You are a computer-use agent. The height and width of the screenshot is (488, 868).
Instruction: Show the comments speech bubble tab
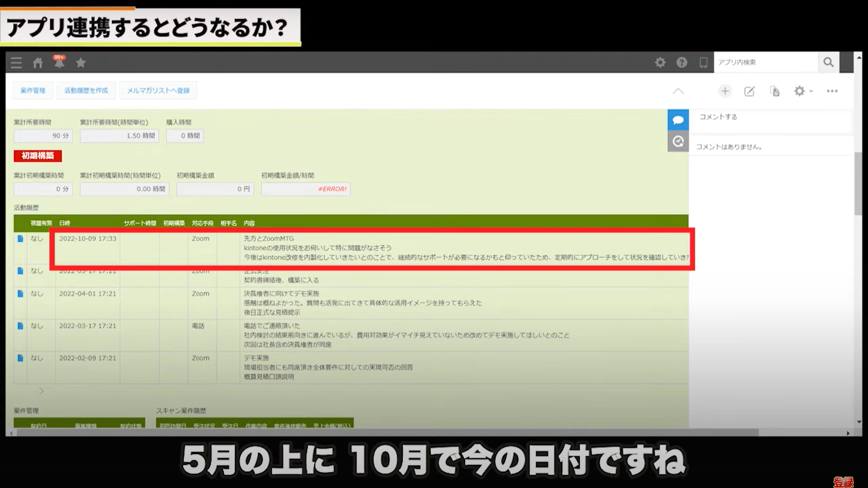[x=678, y=120]
